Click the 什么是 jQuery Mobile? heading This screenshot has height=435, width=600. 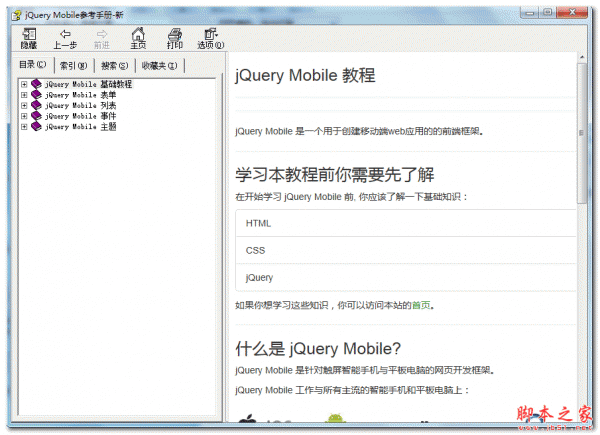(318, 349)
